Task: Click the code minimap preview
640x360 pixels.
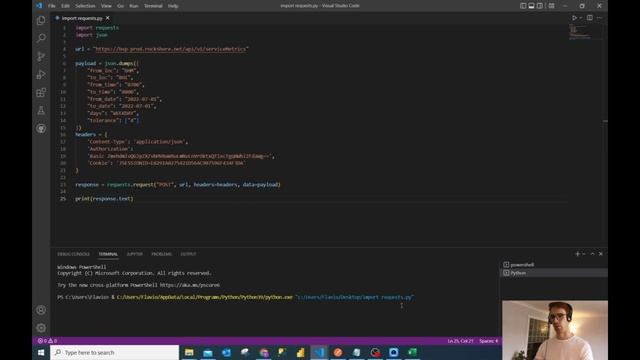Action: coord(585,32)
